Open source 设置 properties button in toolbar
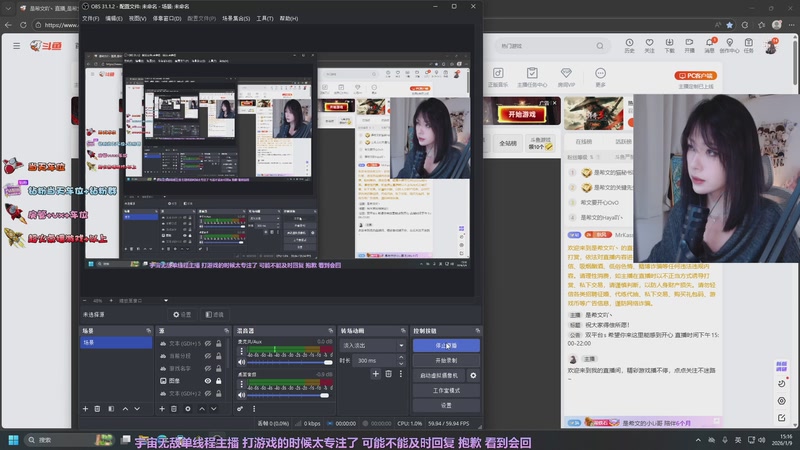The width and height of the screenshot is (800, 450). coord(182,314)
